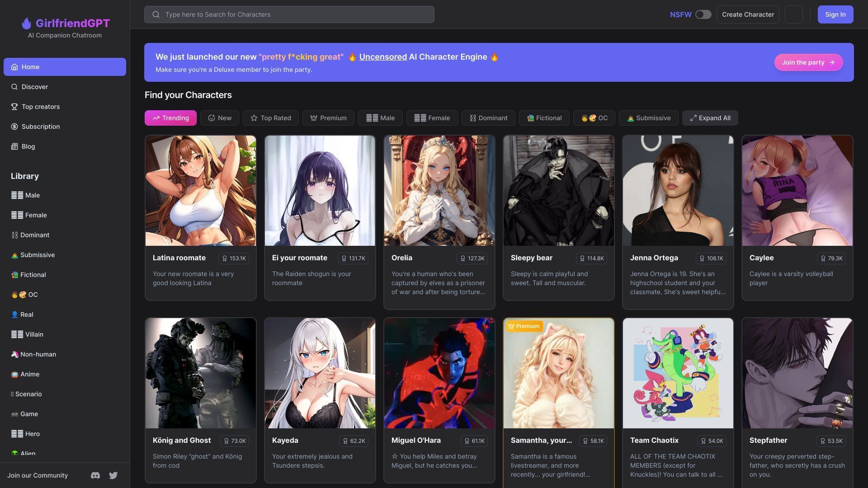Open the Discover section
868x488 pixels.
[x=34, y=87]
